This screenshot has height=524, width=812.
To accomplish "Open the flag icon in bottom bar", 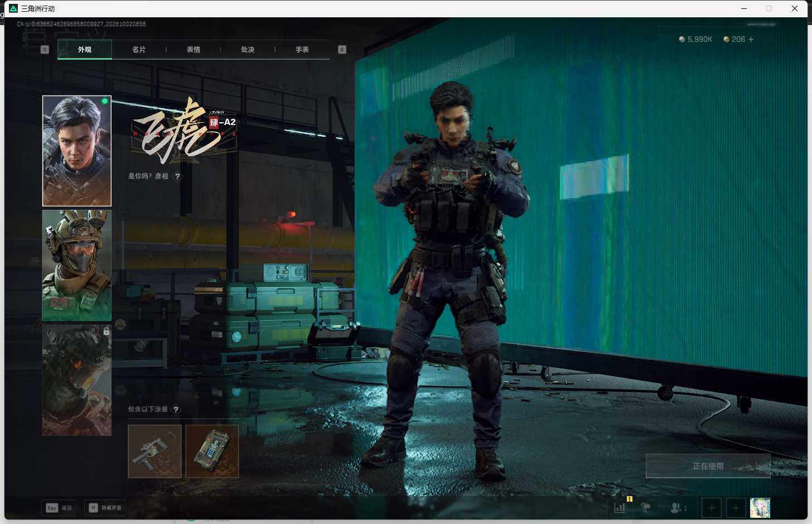I will click(646, 508).
